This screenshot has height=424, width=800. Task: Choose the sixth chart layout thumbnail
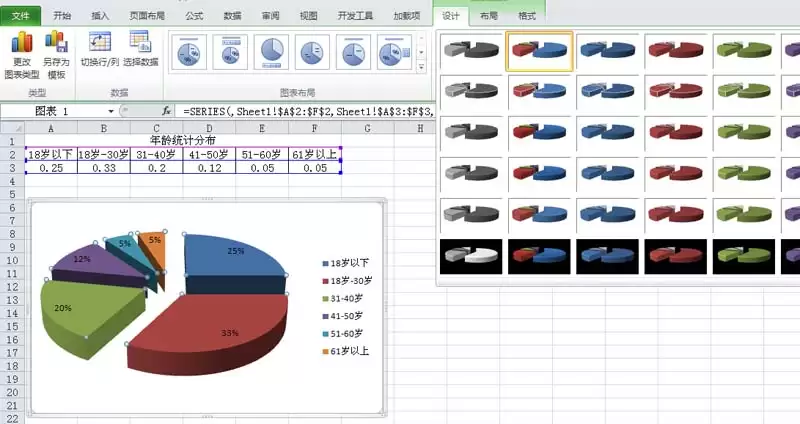pyautogui.click(x=394, y=51)
